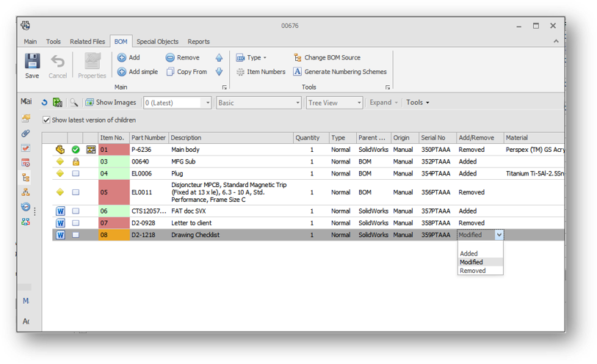The width and height of the screenshot is (597, 364).
Task: Select the BOM ribbon tab
Action: click(x=120, y=41)
